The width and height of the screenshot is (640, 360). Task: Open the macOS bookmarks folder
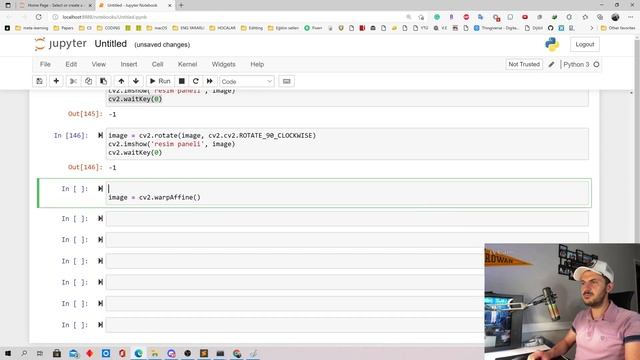coord(157,28)
